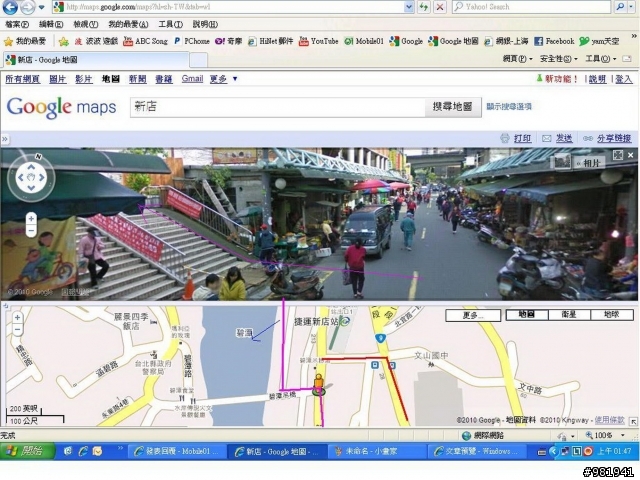Click the add-to-favorites-bar star icon
The width and height of the screenshot is (640, 480).
point(63,41)
